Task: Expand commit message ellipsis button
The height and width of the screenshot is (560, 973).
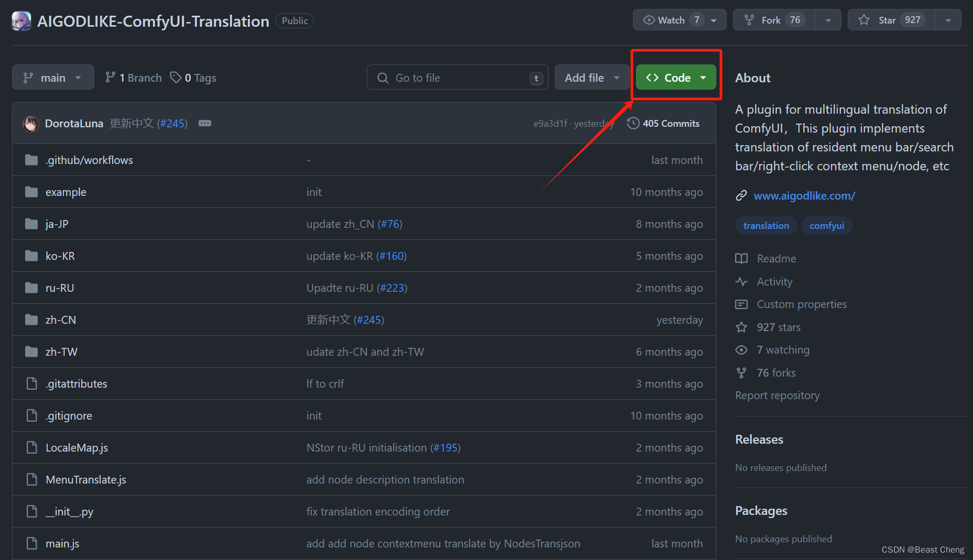Action: click(205, 123)
